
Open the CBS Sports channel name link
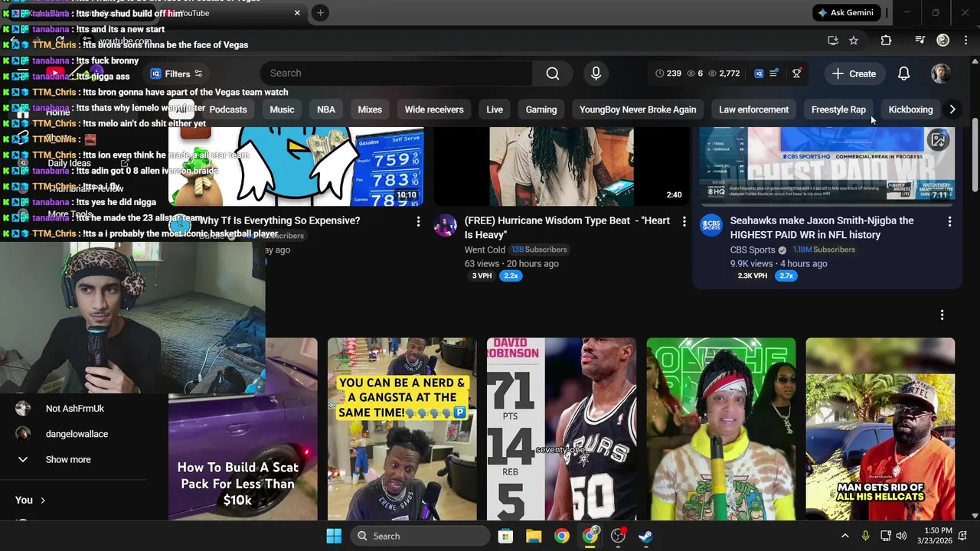pos(753,249)
